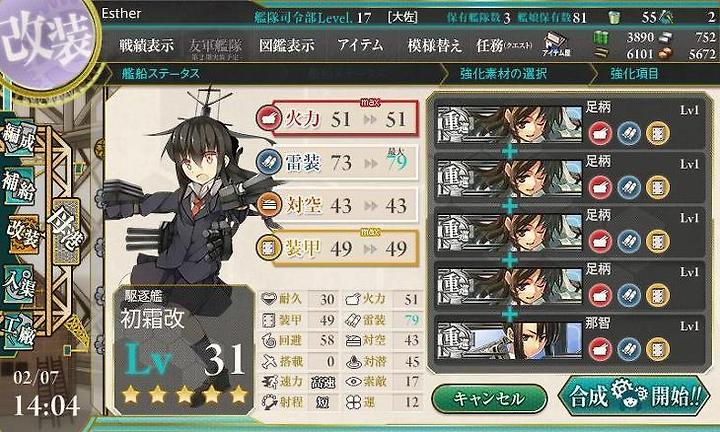Open the アイテム屋 item shop icon
The width and height of the screenshot is (720, 432).
pyautogui.click(x=556, y=45)
